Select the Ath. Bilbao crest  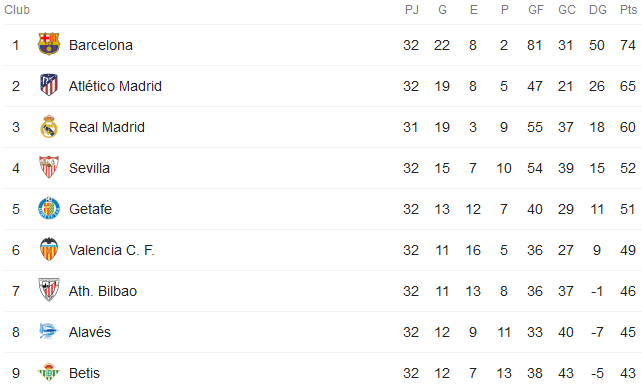point(49,290)
